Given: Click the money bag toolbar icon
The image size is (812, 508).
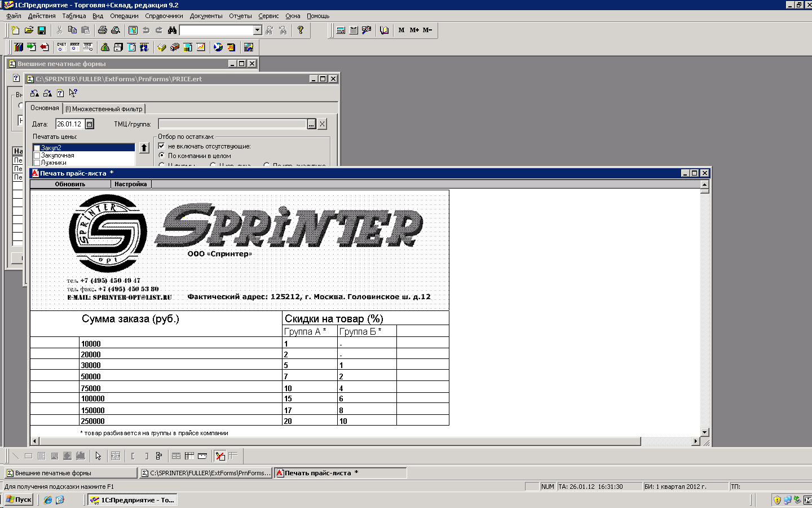Looking at the screenshot, I should [105, 47].
